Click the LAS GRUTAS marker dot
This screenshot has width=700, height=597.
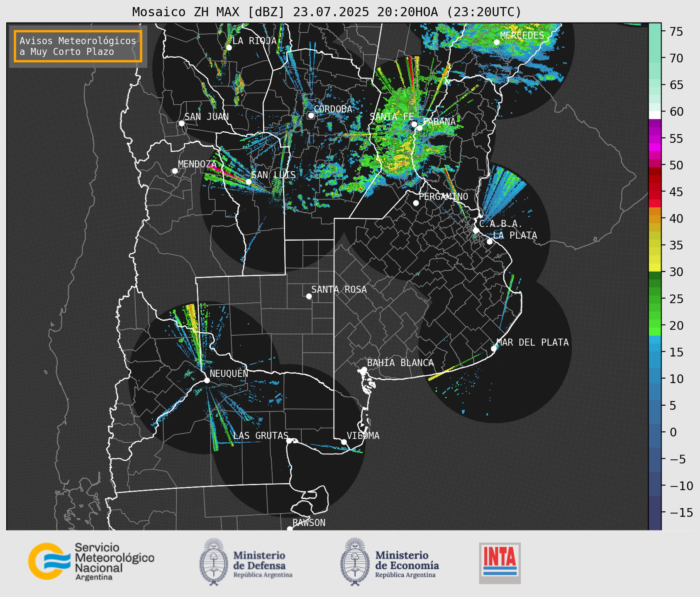(x=289, y=441)
